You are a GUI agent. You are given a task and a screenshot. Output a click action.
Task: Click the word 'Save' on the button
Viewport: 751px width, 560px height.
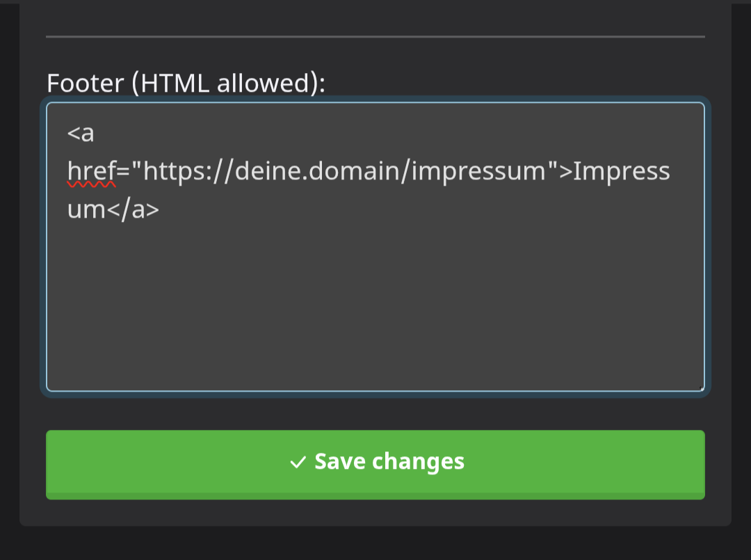click(x=340, y=461)
